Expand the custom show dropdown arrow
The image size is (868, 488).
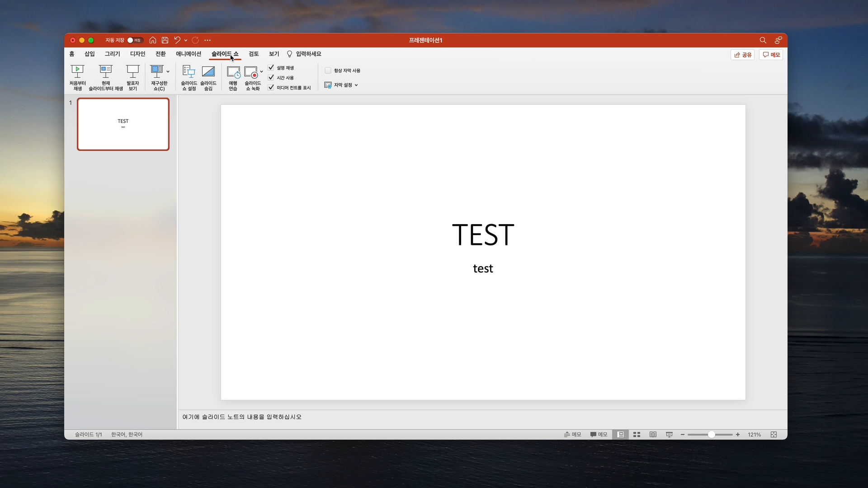[168, 71]
